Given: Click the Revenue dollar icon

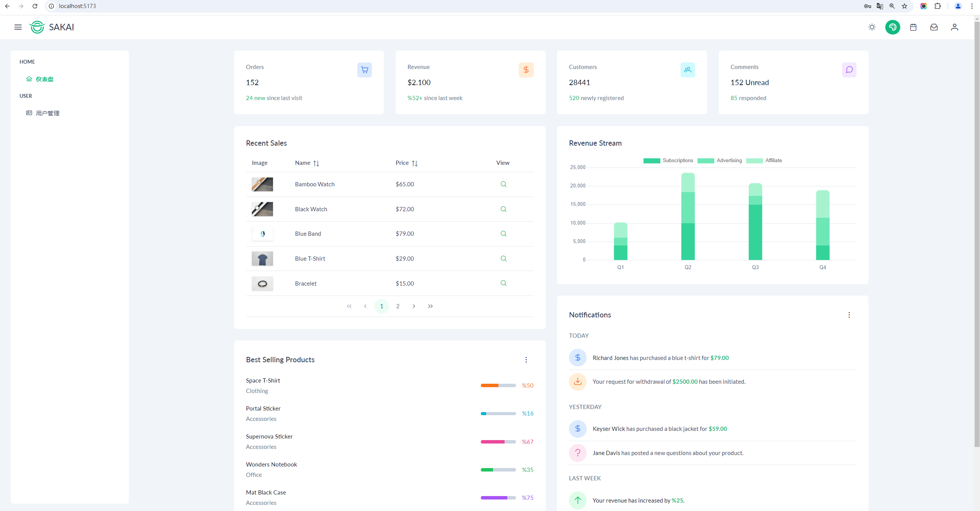Looking at the screenshot, I should [x=526, y=70].
